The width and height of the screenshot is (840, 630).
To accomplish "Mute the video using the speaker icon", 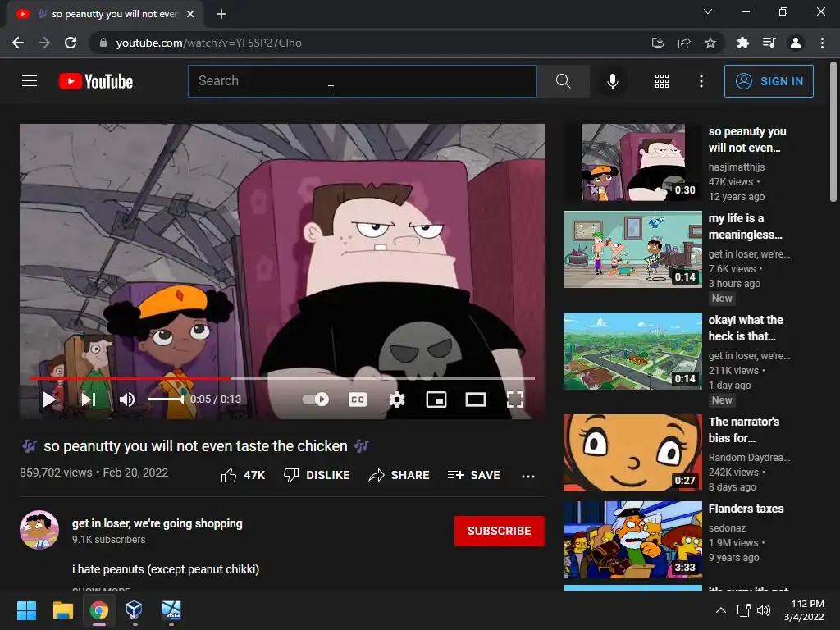I will (x=127, y=399).
